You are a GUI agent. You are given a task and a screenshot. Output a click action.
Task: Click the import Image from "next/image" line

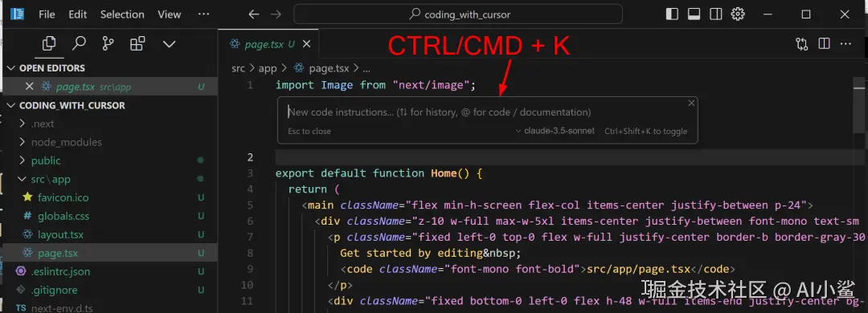pyautogui.click(x=376, y=85)
